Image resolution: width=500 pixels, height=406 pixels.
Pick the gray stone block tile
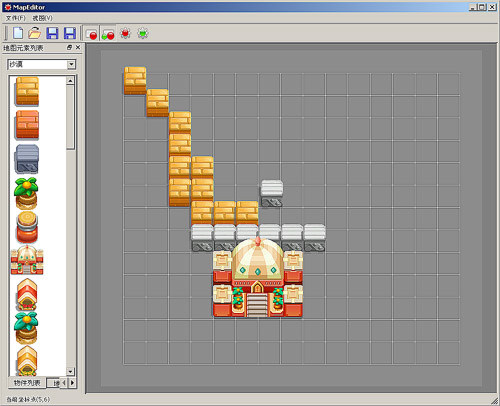pos(27,159)
